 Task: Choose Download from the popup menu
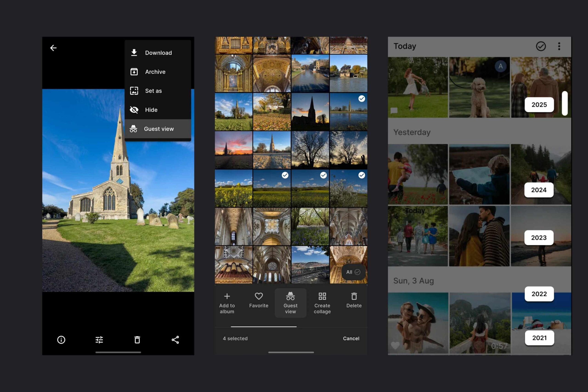click(x=158, y=53)
